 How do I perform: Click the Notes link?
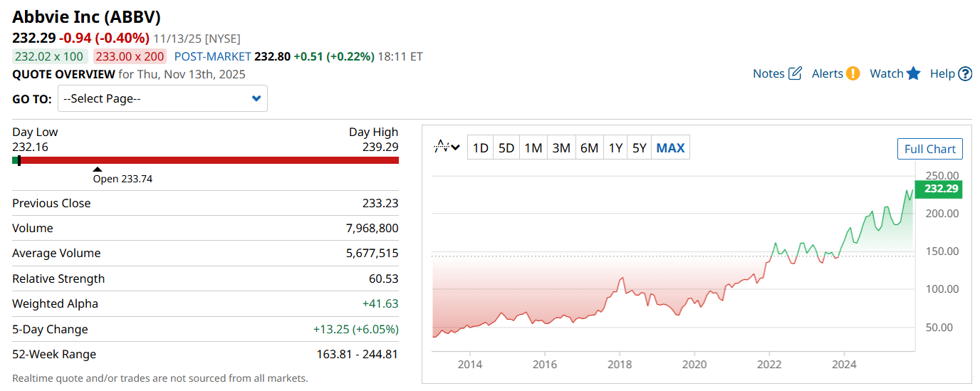tap(768, 73)
